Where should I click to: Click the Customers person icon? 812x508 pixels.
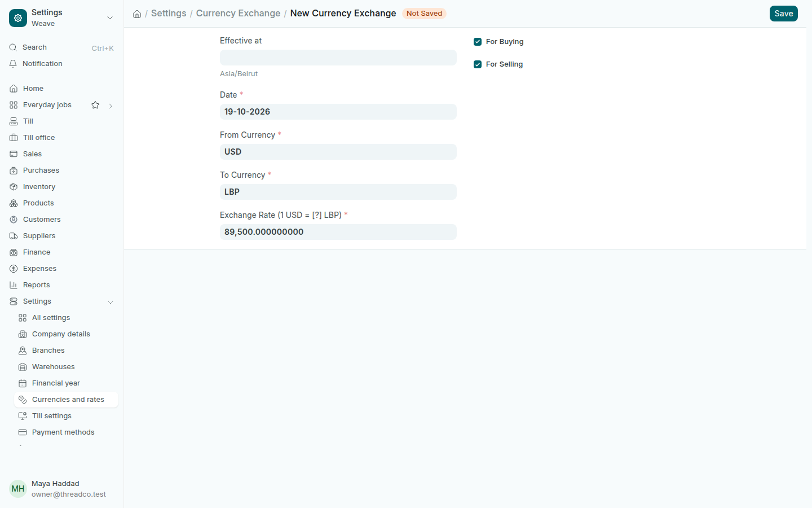(14, 220)
